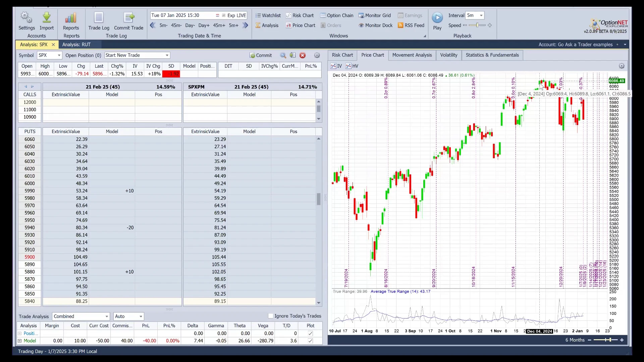
Task: Click the red cancel trade icon
Action: 303,55
